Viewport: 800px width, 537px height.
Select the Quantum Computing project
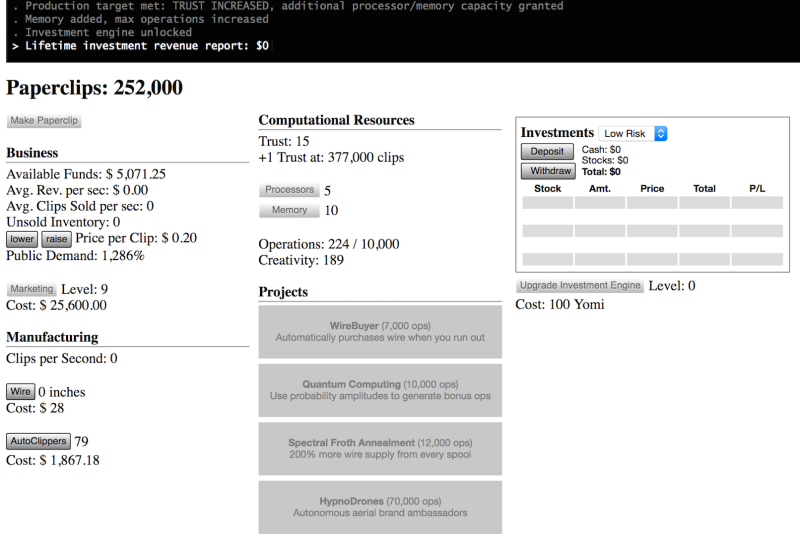pos(380,390)
